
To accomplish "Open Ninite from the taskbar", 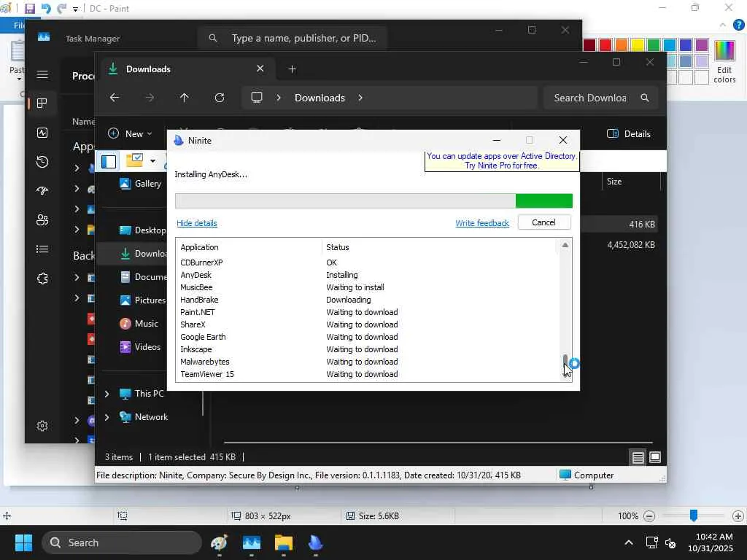I will (315, 542).
